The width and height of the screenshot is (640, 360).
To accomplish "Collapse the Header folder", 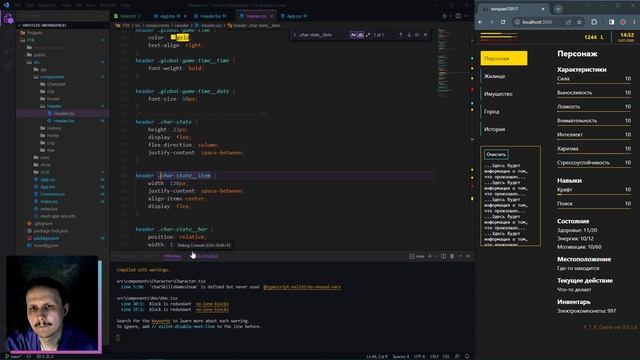I will [54, 106].
